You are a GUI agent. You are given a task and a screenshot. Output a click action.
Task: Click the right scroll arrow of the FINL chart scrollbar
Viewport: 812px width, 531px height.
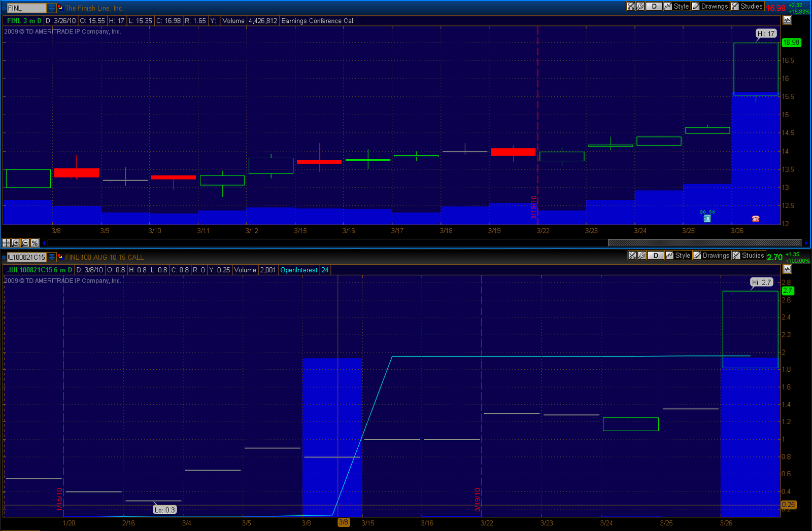coord(806,243)
